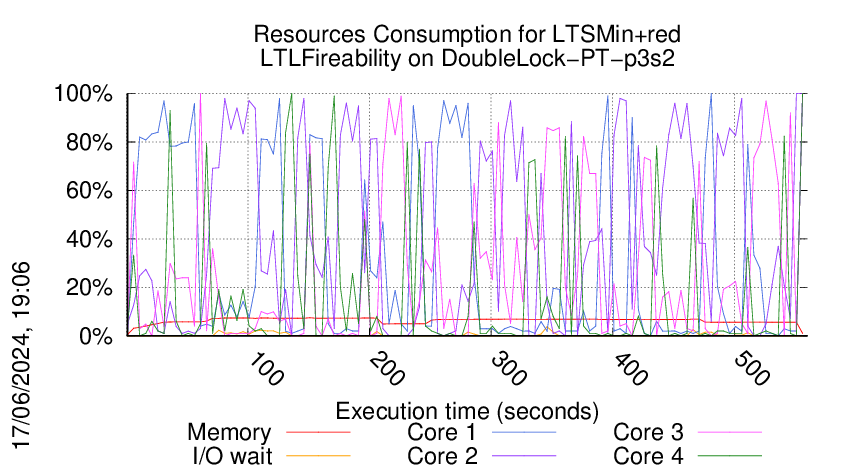Image resolution: width=850 pixels, height=475 pixels.
Task: Click the 300 x-axis tick label
Action: coord(510,369)
